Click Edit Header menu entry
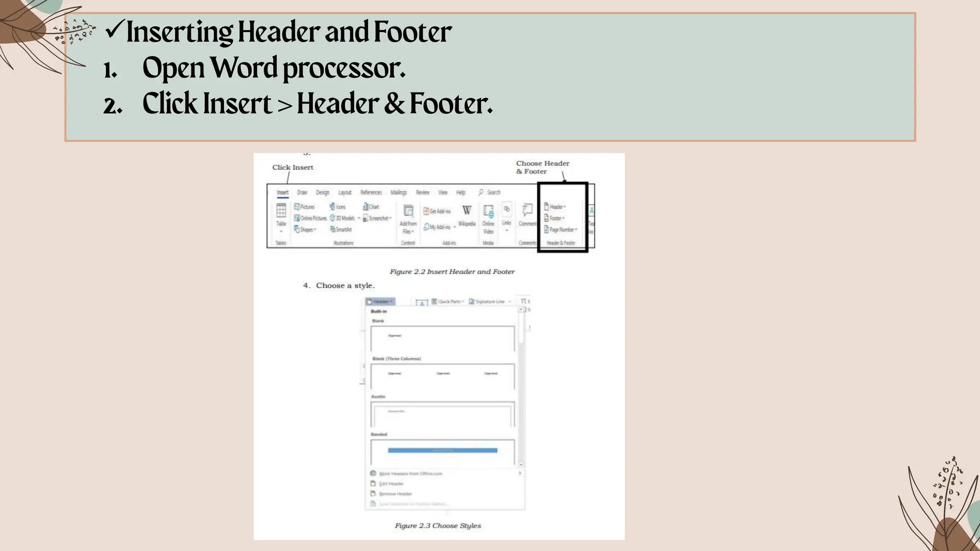980x551 pixels. (x=391, y=484)
